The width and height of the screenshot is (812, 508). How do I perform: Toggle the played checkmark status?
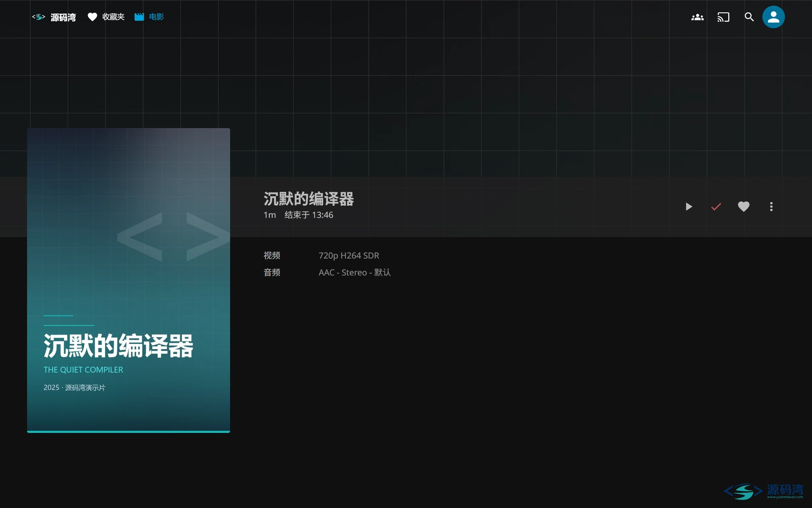point(716,207)
